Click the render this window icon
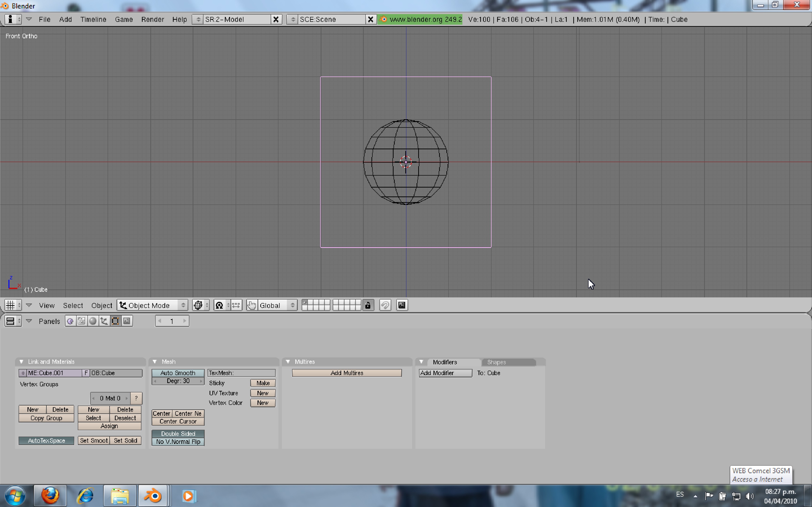The width and height of the screenshot is (812, 507). (402, 305)
